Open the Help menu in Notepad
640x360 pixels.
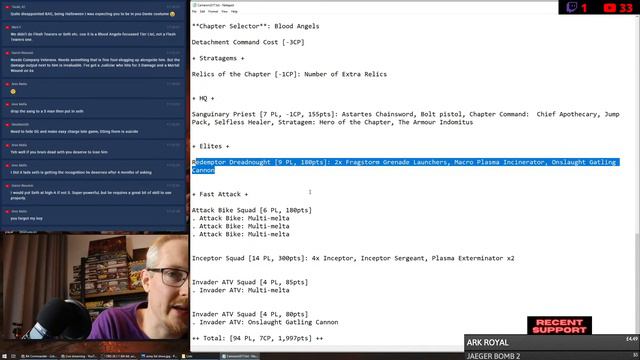click(234, 11)
